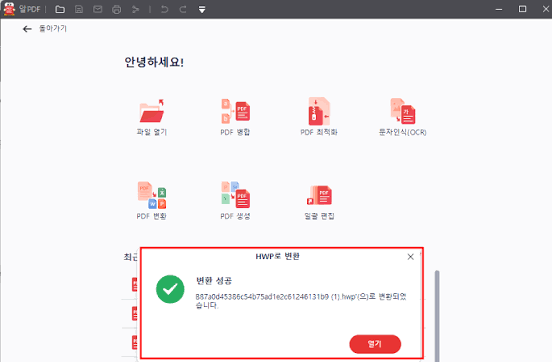
Task: Click the 안녕하세요! greeting heading
Action: (x=154, y=62)
